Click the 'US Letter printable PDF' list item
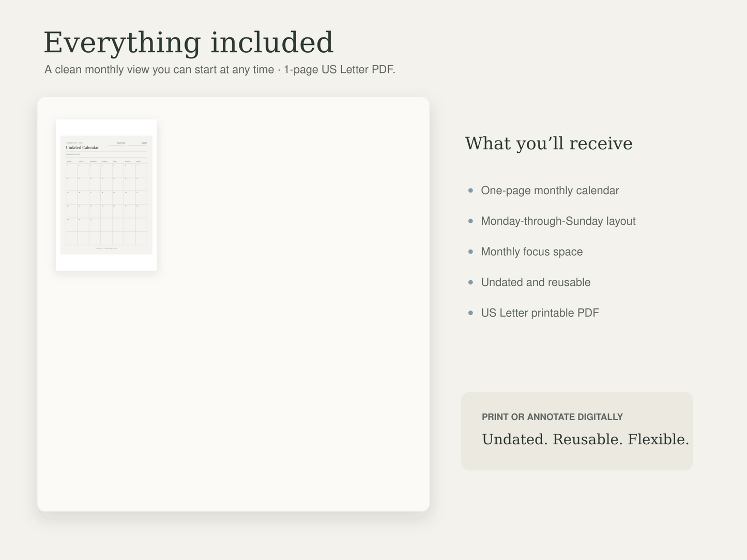This screenshot has height=560, width=747. [x=540, y=313]
